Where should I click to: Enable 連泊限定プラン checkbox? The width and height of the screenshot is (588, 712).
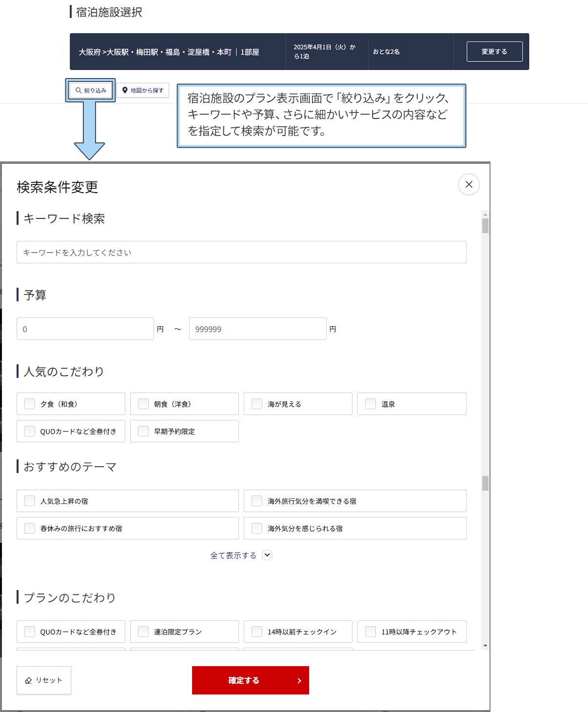click(143, 632)
